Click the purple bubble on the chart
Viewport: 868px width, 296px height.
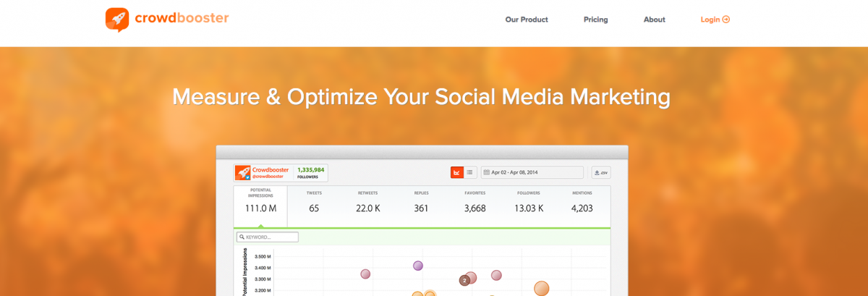coord(418,266)
